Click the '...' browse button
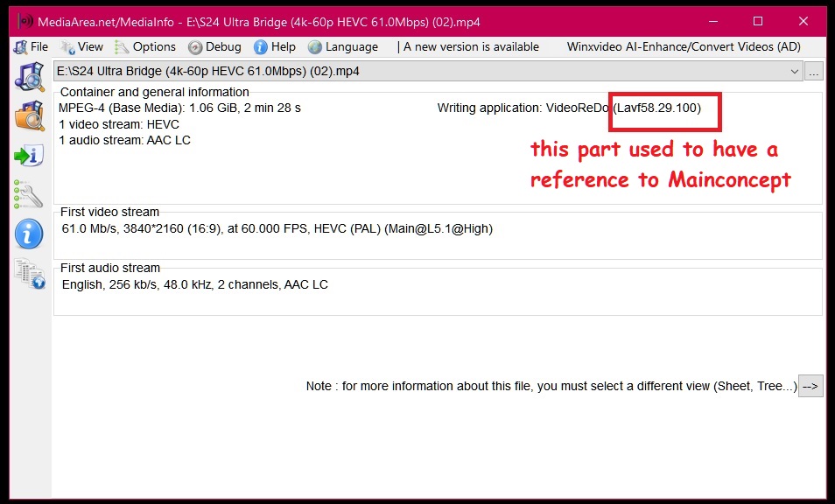The height and width of the screenshot is (504, 835). [814, 72]
